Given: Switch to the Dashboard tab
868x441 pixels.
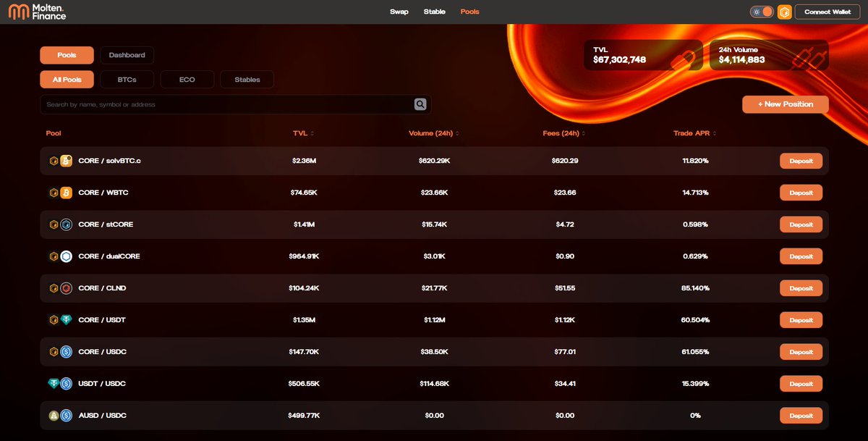Looking at the screenshot, I should [x=127, y=55].
